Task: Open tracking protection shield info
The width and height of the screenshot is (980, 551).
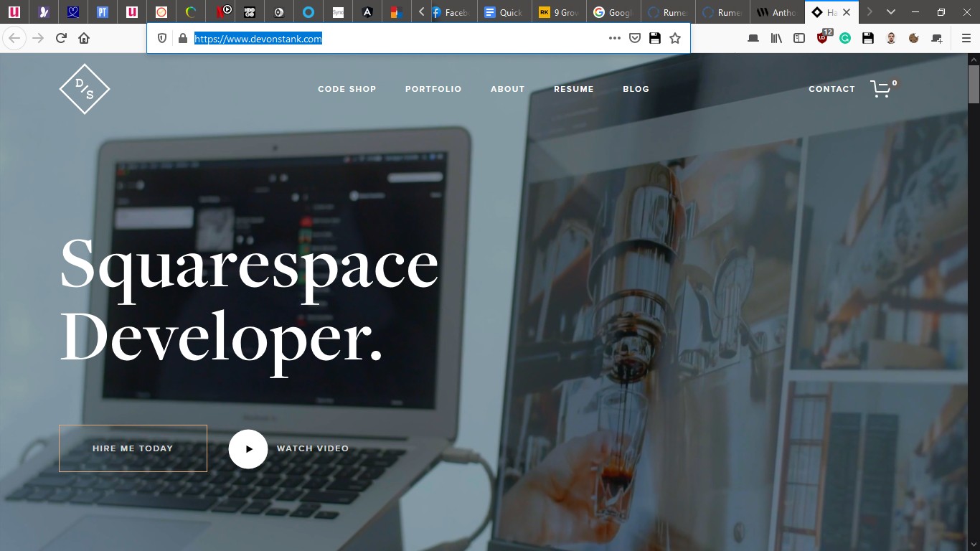Action: click(162, 39)
